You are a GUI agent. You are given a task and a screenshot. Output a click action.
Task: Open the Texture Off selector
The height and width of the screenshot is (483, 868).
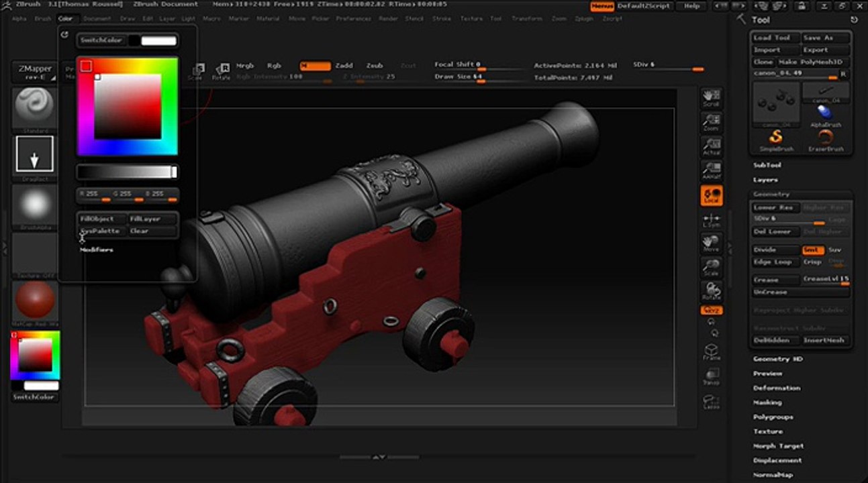tap(34, 255)
